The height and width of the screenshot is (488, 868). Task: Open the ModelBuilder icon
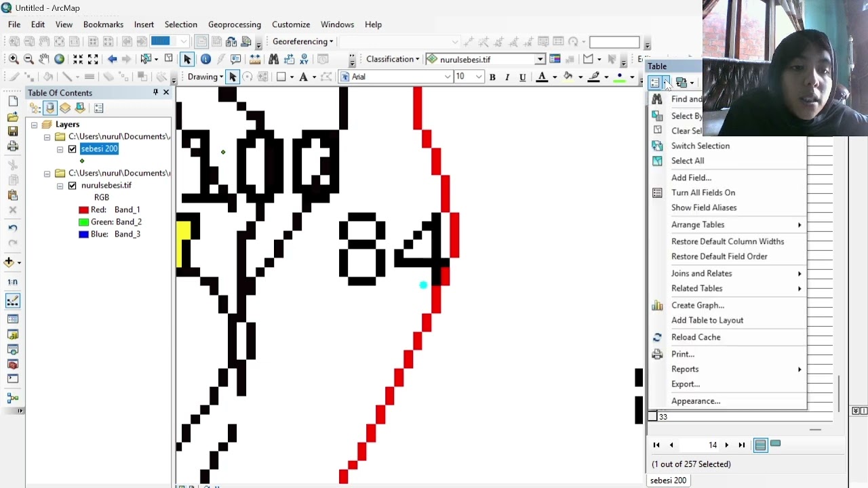click(x=13, y=399)
